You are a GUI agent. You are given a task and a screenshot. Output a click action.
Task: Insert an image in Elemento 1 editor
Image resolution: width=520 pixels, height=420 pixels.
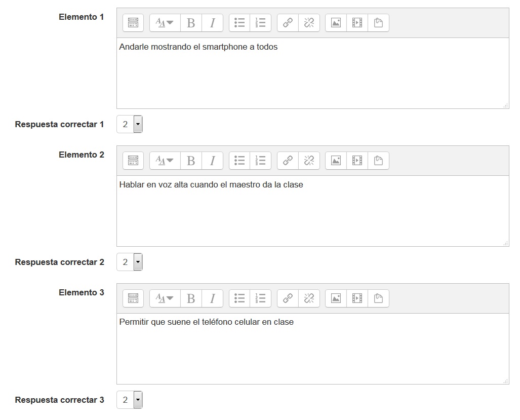pyautogui.click(x=335, y=22)
